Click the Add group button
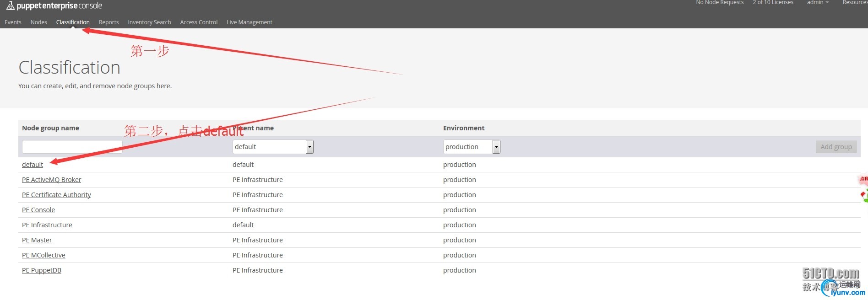868x300 pixels. tap(836, 147)
